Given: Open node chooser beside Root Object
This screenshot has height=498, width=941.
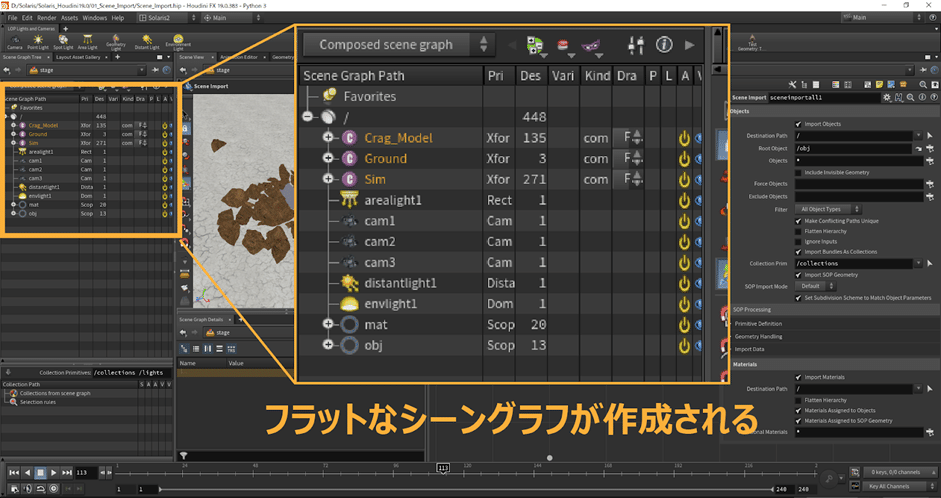Looking at the screenshot, I should (x=930, y=148).
